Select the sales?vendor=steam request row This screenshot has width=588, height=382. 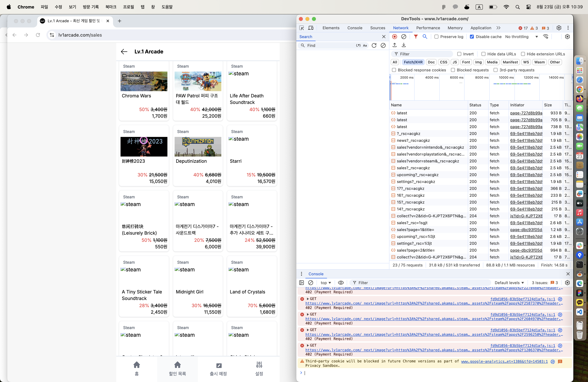tap(428, 161)
